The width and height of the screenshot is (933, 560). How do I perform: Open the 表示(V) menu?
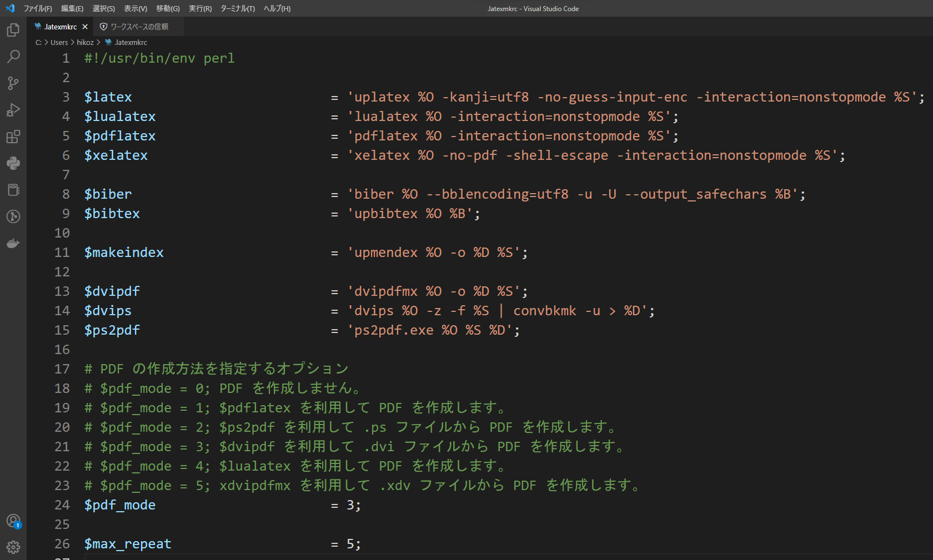pos(136,8)
